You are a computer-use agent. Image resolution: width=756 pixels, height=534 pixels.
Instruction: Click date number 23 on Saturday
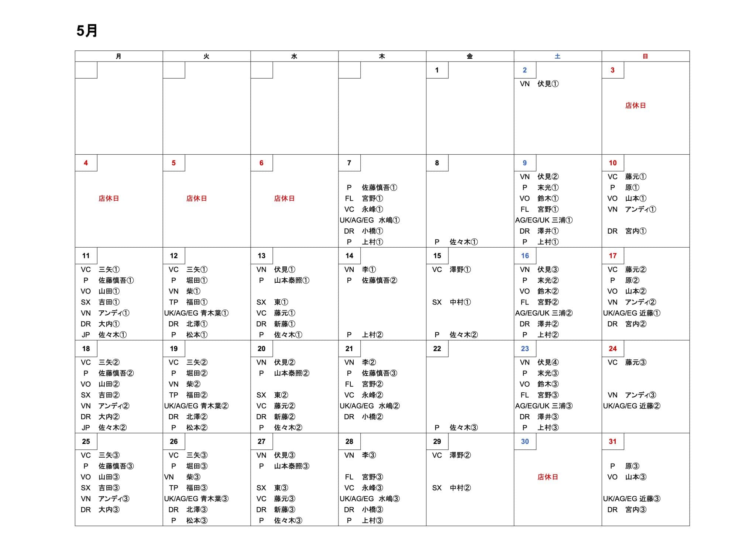point(525,349)
